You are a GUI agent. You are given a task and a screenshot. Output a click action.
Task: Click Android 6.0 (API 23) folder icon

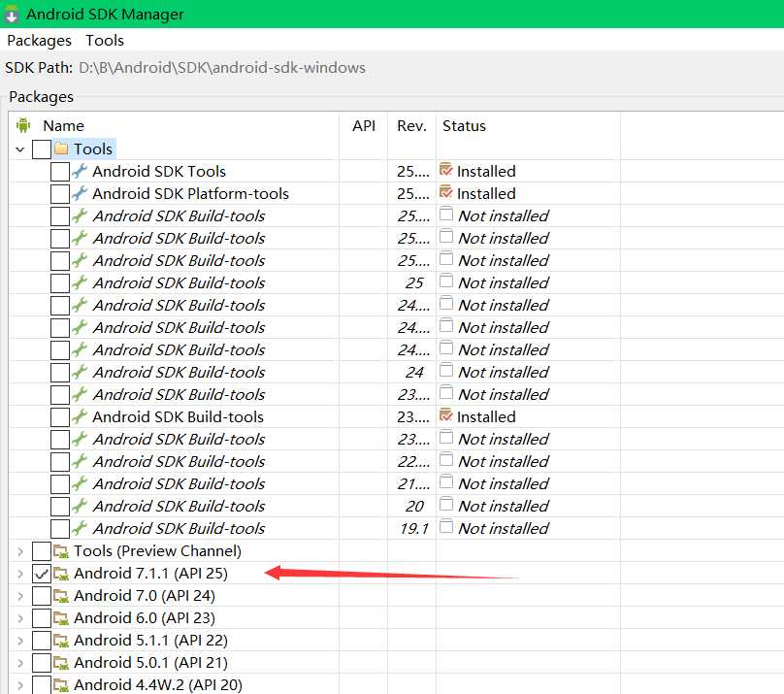coord(61,618)
